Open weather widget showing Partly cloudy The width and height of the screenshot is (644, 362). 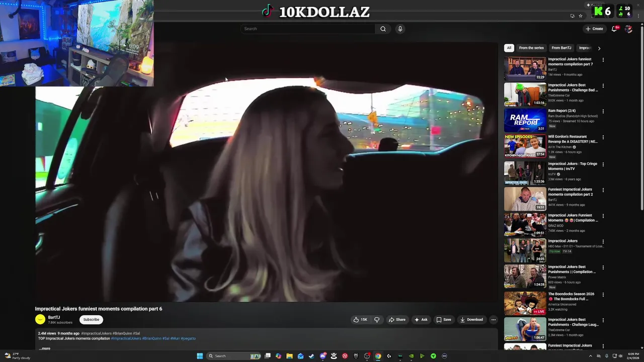pyautogui.click(x=18, y=356)
